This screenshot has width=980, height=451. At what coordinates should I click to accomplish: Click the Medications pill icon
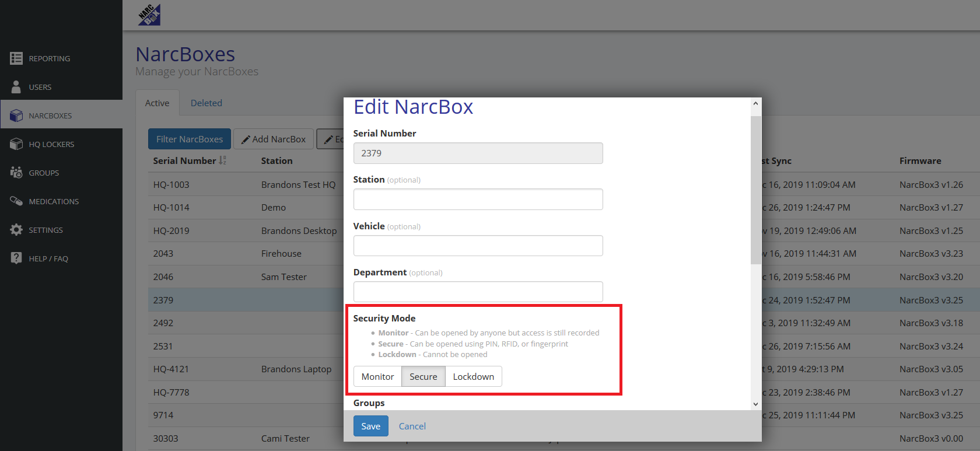[x=16, y=201]
